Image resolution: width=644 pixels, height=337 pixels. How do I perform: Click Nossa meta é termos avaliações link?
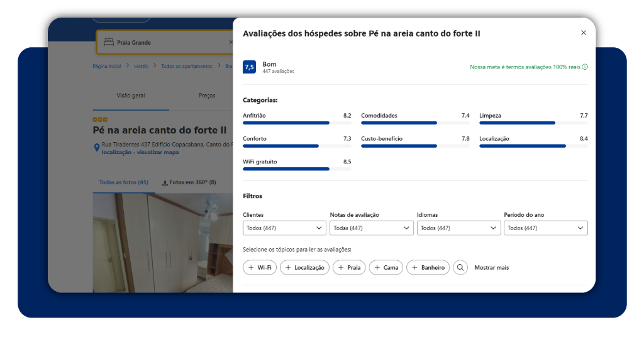pyautogui.click(x=525, y=67)
